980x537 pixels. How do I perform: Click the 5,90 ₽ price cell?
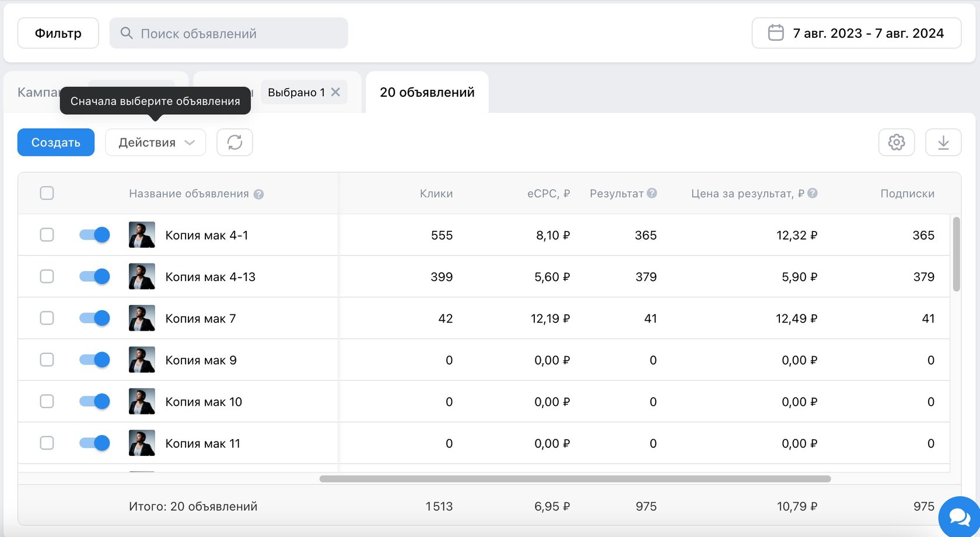pyautogui.click(x=799, y=277)
